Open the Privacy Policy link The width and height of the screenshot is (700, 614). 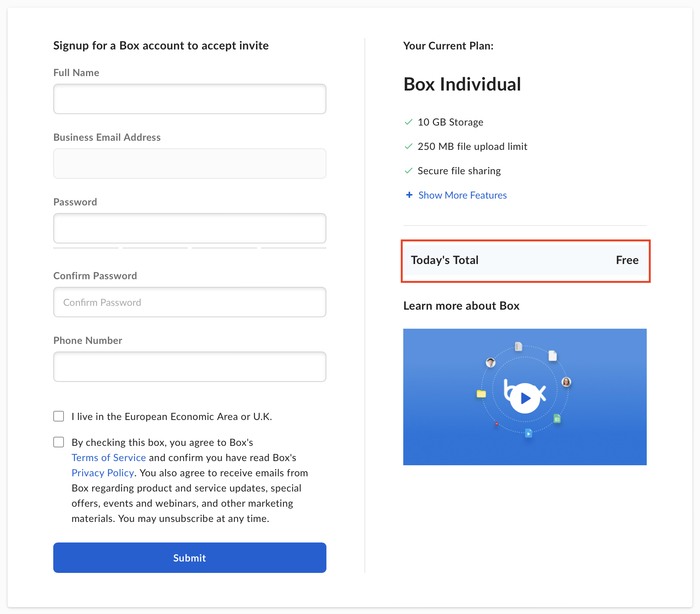coord(103,473)
